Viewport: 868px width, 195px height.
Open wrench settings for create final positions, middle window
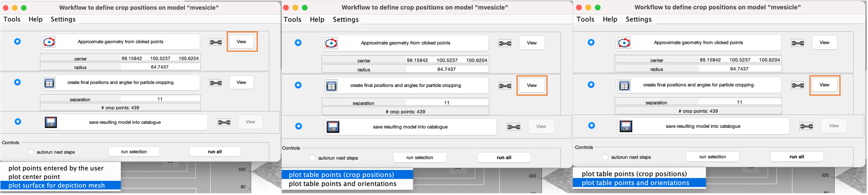tap(505, 86)
